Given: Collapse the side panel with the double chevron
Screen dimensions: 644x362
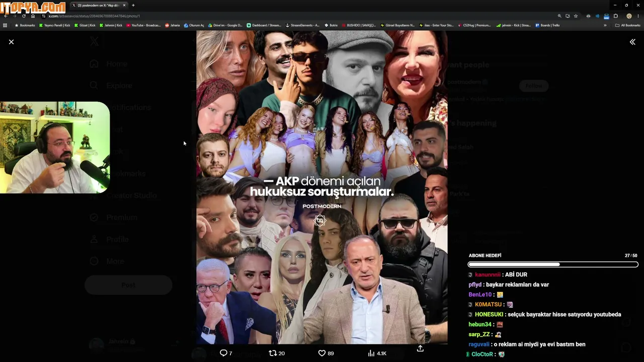Looking at the screenshot, I should pos(632,42).
